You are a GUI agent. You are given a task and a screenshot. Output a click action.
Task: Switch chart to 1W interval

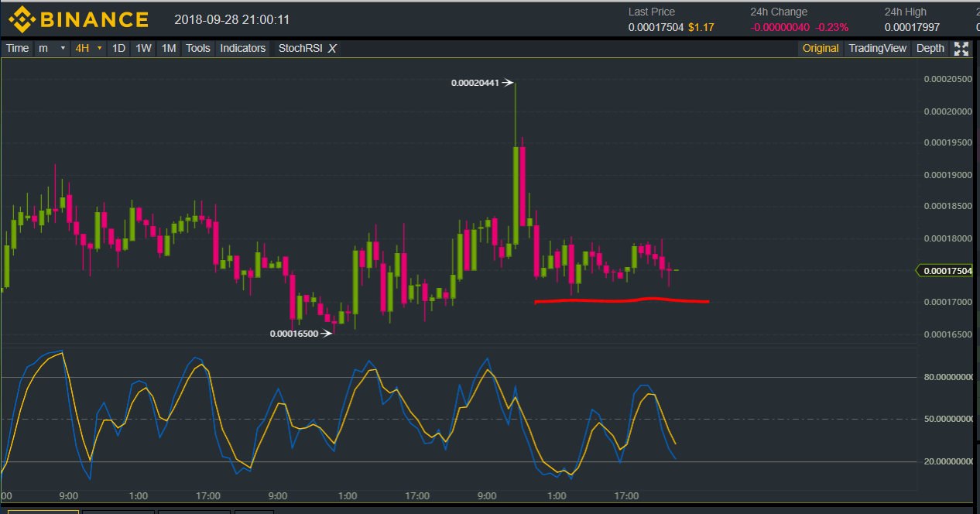coord(143,48)
